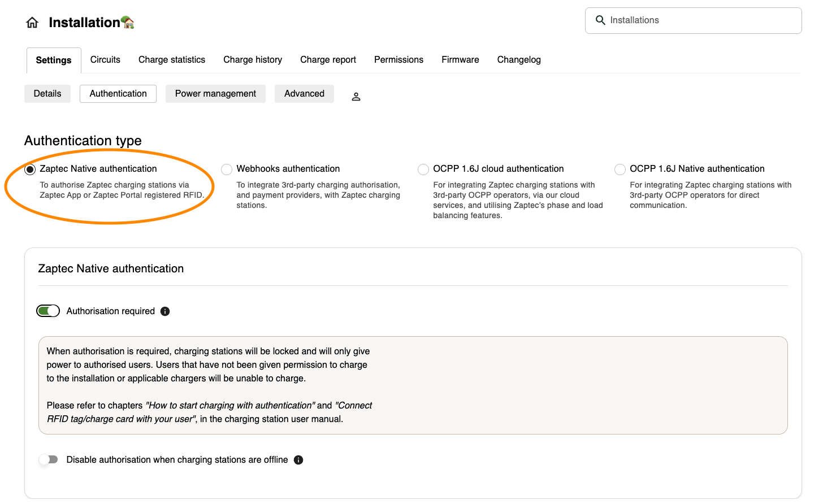Viewport: 836px width, 504px height.
Task: Open the Advanced settings section
Action: (304, 94)
